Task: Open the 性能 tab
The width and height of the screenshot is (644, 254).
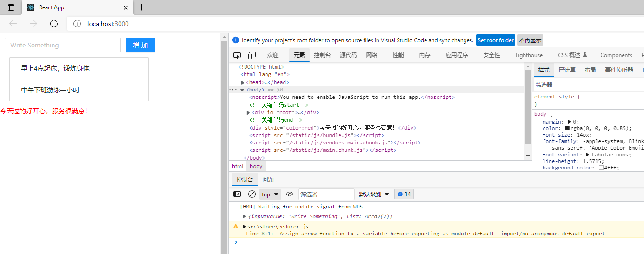Action: 398,55
